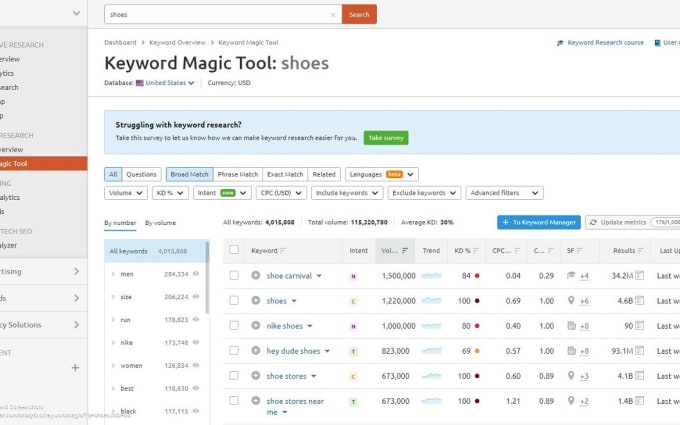The image size is (680, 425).
Task: Toggle the select-all checkbox in table header
Action: tap(234, 249)
